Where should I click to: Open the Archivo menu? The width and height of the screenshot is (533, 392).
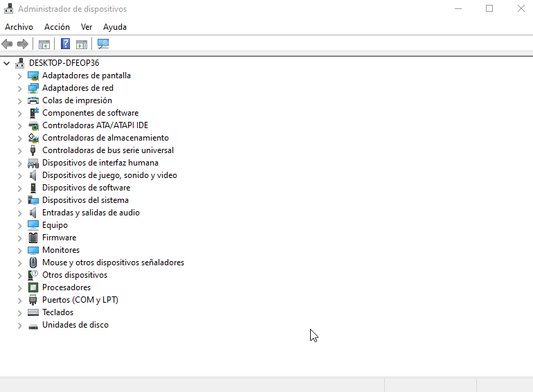click(x=19, y=27)
